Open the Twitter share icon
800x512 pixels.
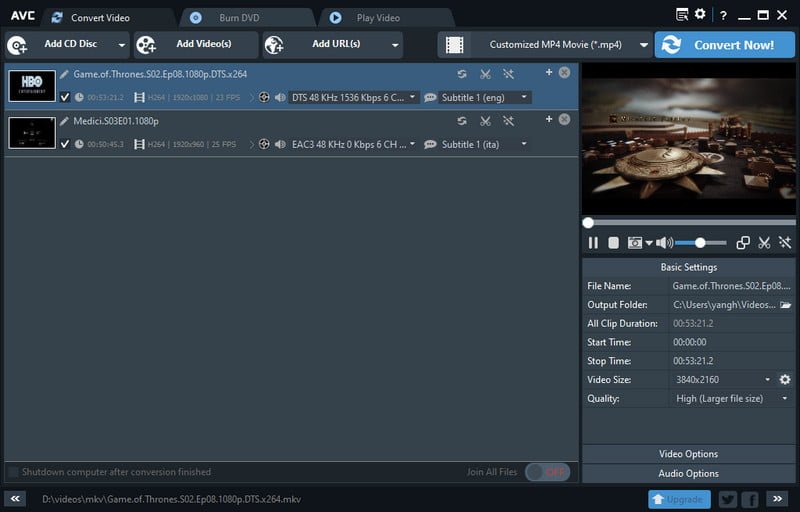[x=728, y=499]
